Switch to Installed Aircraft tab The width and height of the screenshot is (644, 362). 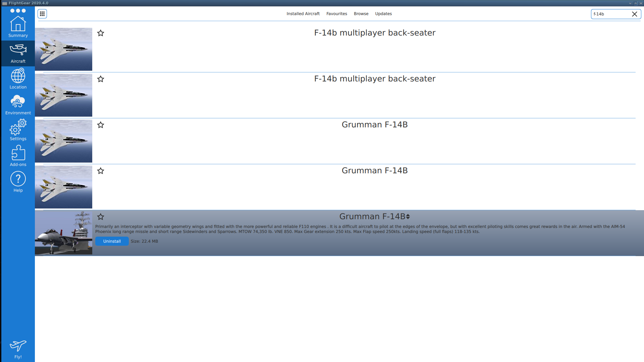pos(303,14)
